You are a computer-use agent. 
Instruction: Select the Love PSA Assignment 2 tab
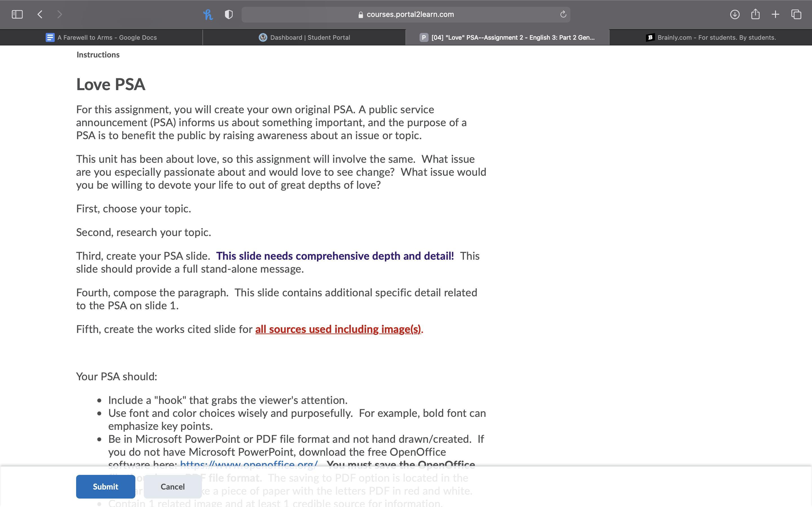point(507,37)
